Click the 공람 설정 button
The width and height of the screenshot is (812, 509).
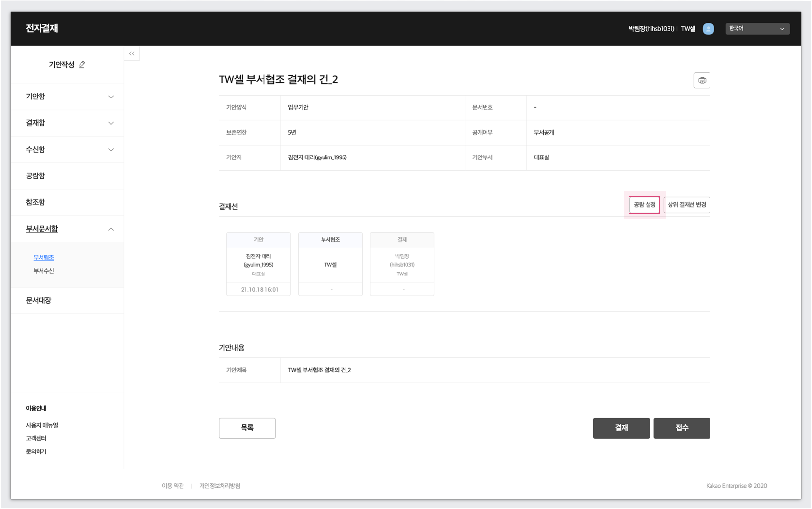644,205
